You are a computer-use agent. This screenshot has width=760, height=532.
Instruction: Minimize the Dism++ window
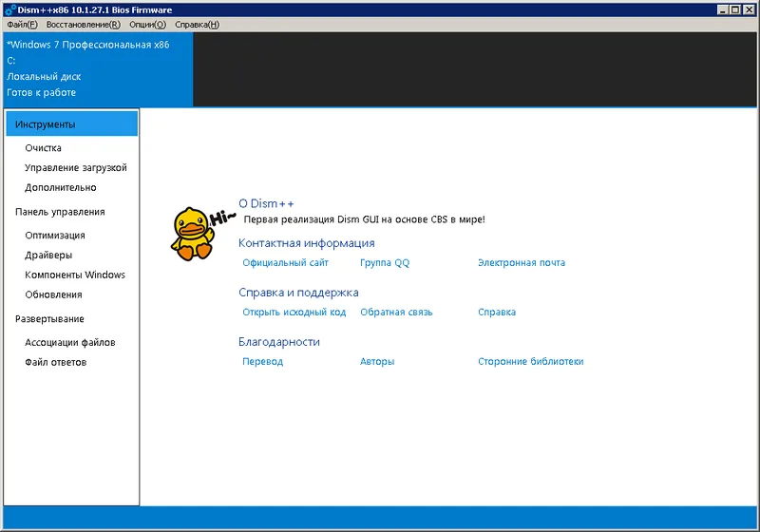click(x=723, y=9)
